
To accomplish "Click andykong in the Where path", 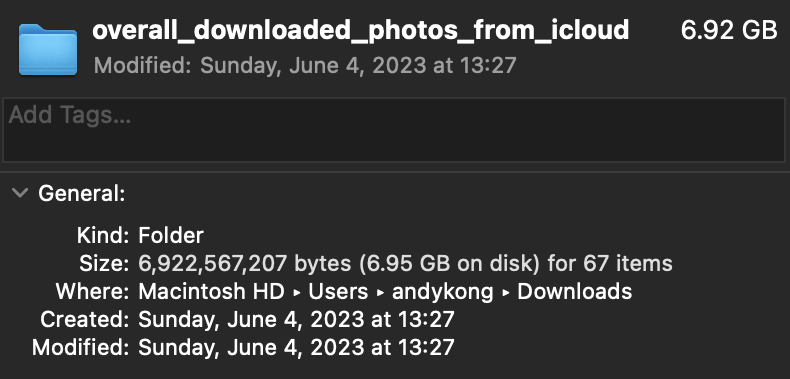I will point(443,292).
